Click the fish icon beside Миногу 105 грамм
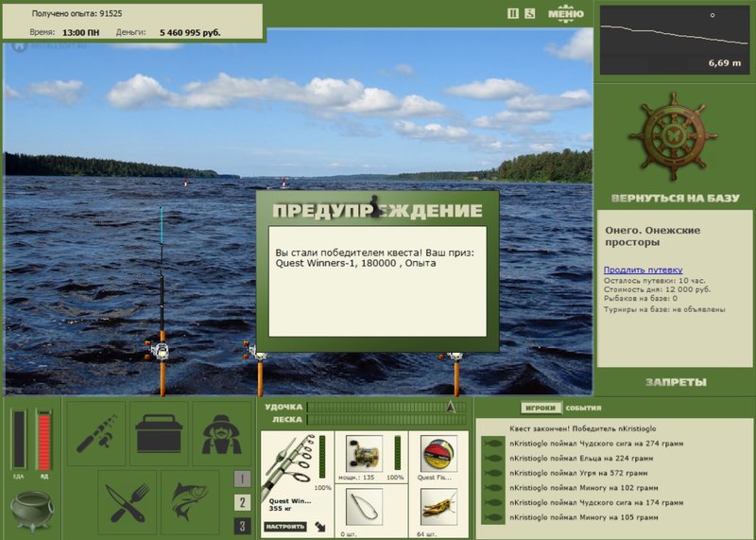756x540 pixels. pos(493,518)
